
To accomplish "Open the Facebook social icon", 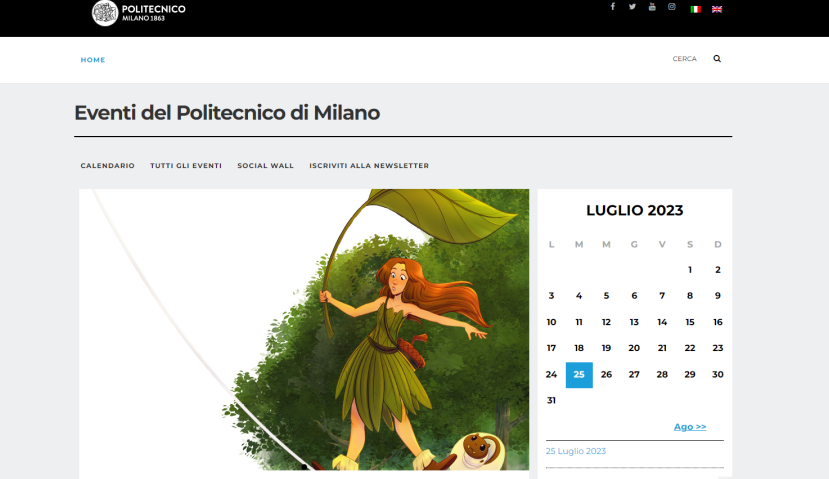I will coord(613,6).
